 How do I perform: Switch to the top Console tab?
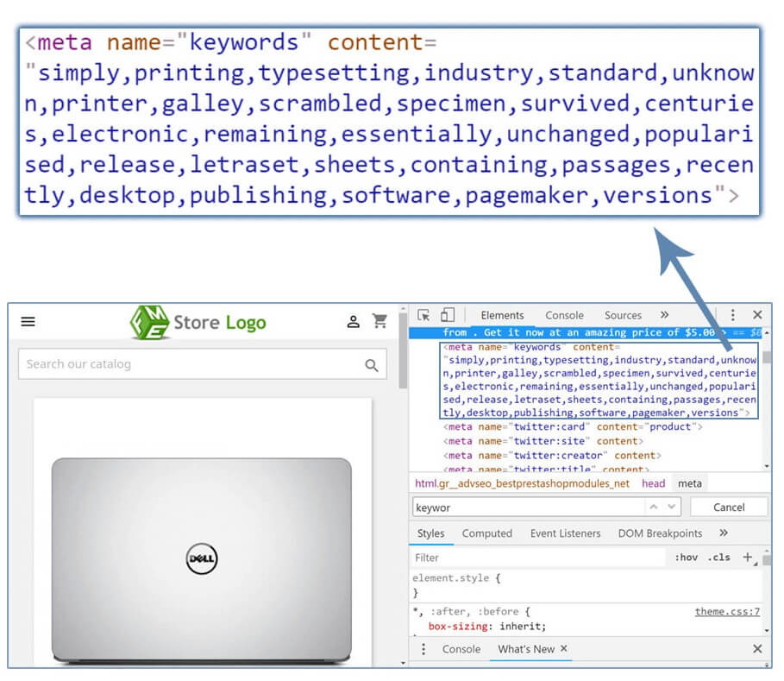[565, 315]
